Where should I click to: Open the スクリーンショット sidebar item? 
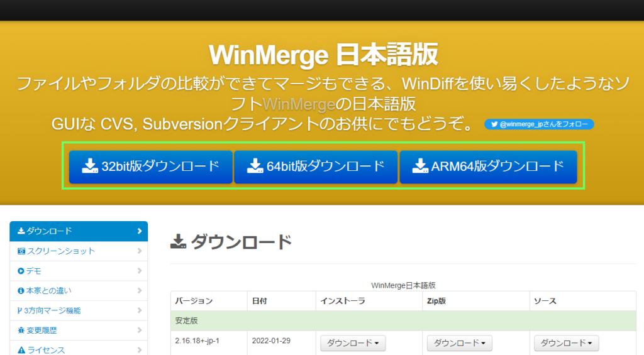[x=79, y=251]
